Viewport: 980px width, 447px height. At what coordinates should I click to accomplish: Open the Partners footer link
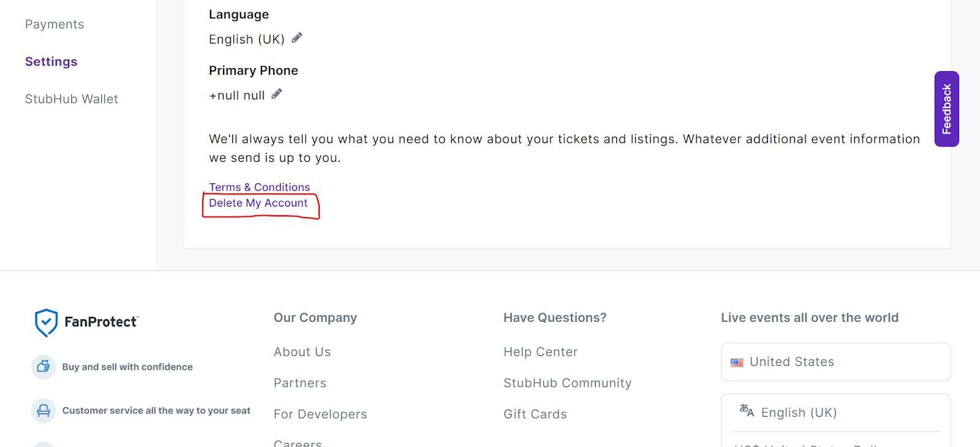[x=300, y=383]
